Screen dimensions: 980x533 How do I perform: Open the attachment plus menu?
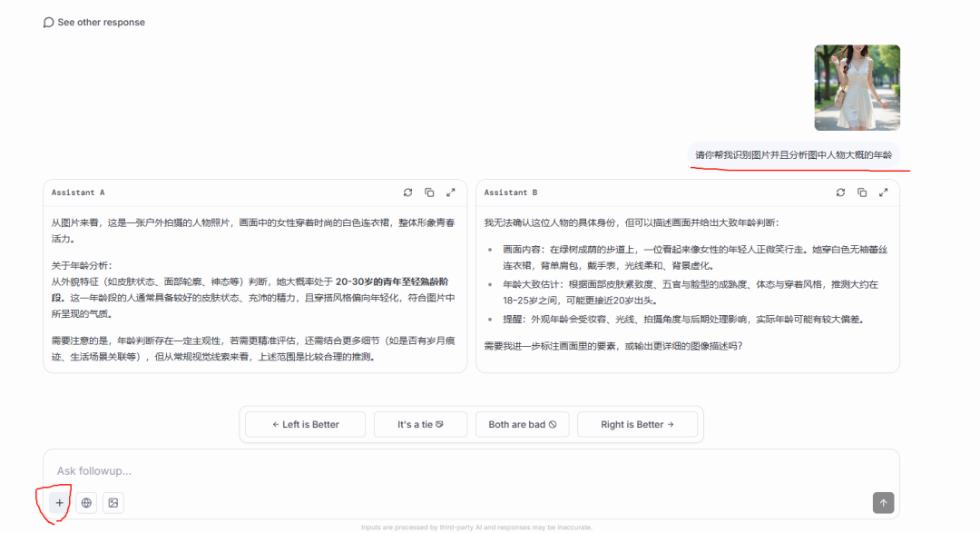pyautogui.click(x=58, y=502)
